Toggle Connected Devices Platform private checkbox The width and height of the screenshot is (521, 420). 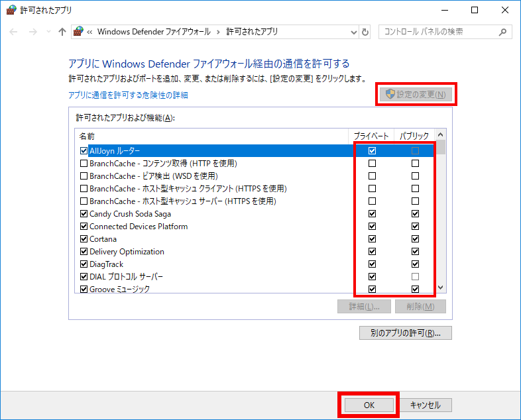coord(372,226)
